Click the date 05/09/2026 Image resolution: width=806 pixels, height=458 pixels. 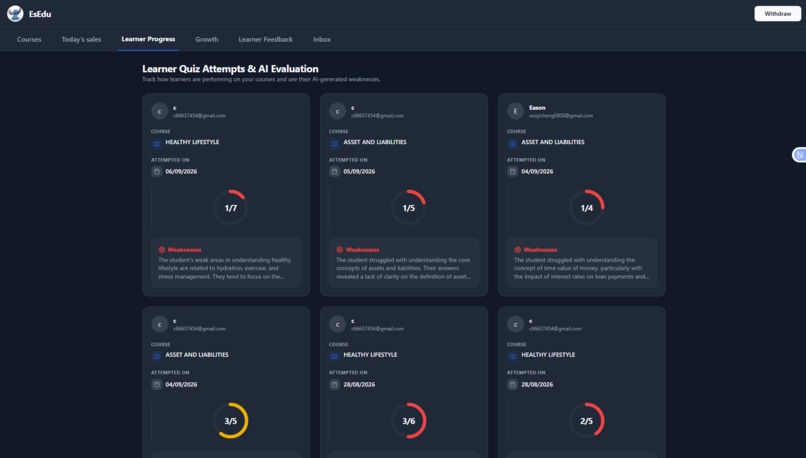tap(359, 172)
